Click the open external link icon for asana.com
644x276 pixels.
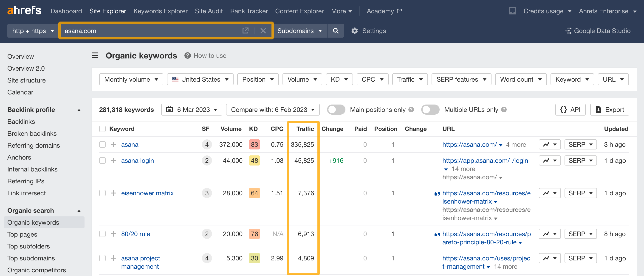click(245, 31)
